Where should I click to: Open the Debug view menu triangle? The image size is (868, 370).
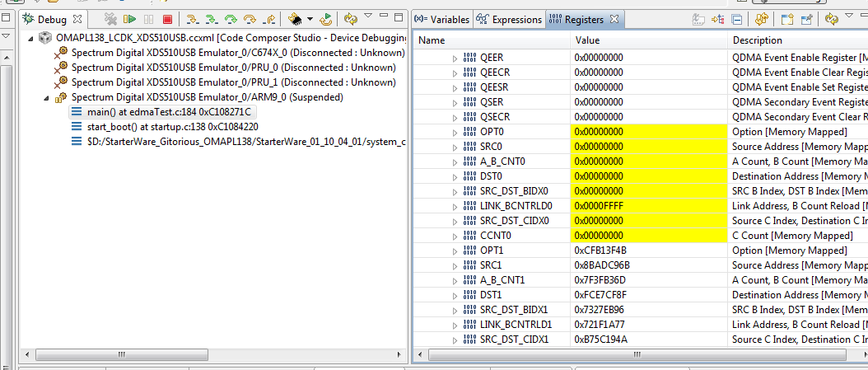[x=369, y=16]
